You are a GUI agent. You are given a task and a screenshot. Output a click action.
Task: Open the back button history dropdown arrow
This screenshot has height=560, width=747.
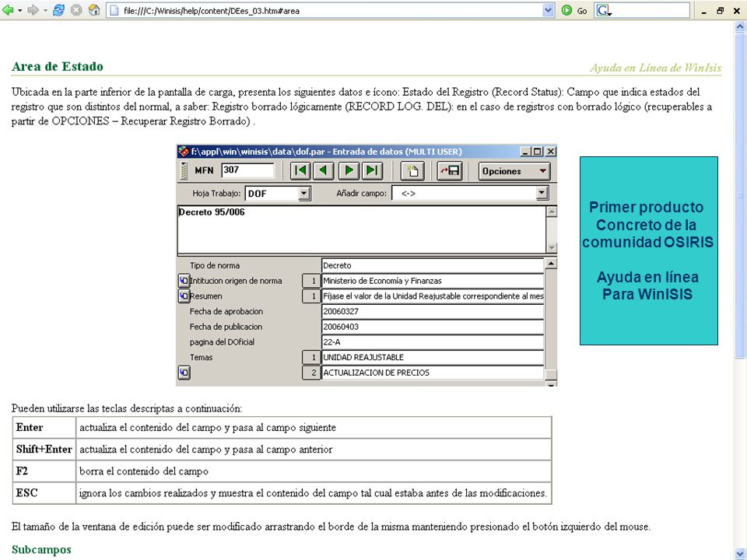tap(20, 10)
